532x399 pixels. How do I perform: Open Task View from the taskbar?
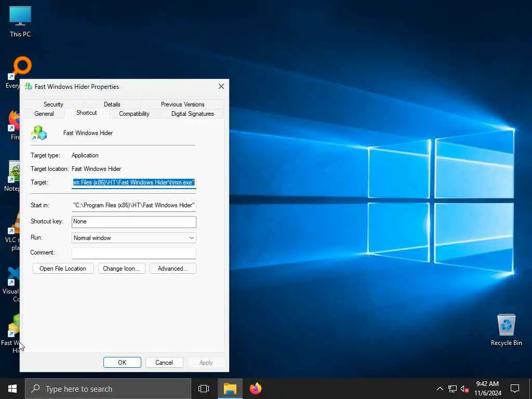click(204, 389)
